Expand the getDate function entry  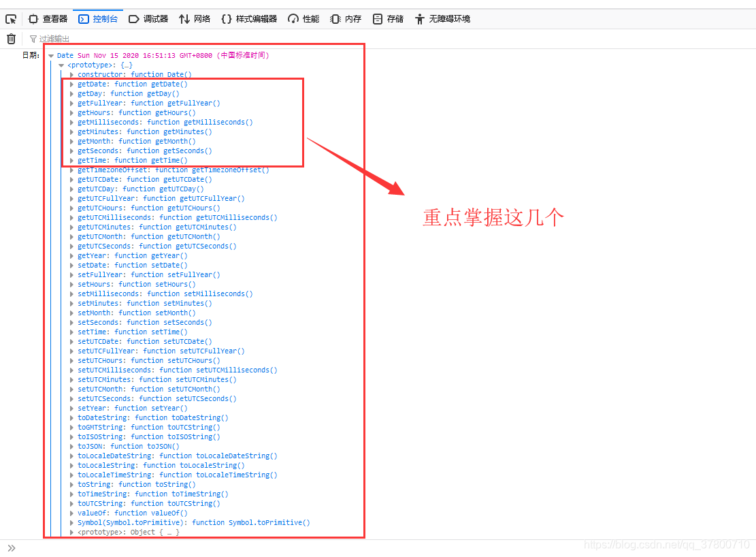[73, 84]
